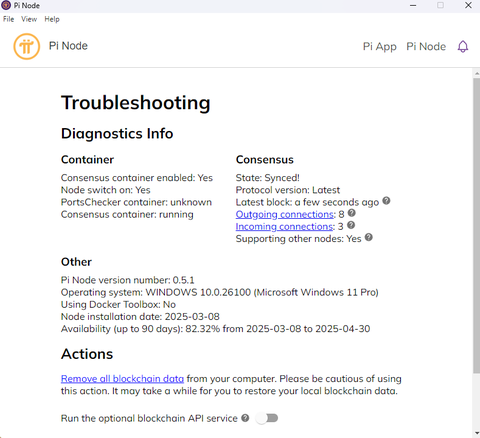480x438 pixels.
Task: Click the scrollbar up arrow
Action: pyautogui.click(x=476, y=73)
